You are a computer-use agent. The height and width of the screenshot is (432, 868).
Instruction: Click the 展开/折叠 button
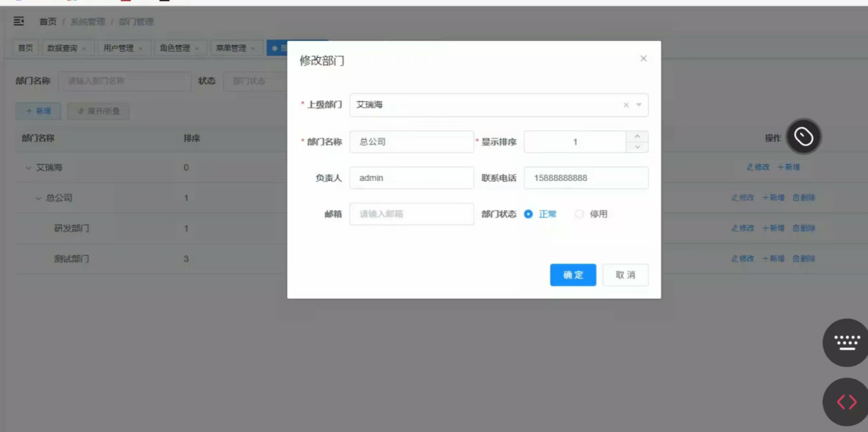[x=98, y=111]
